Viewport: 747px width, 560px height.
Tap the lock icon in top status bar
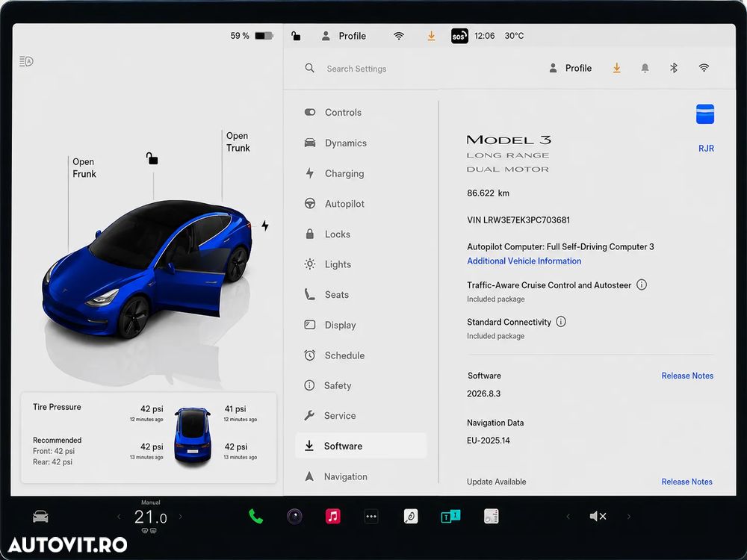tap(296, 36)
